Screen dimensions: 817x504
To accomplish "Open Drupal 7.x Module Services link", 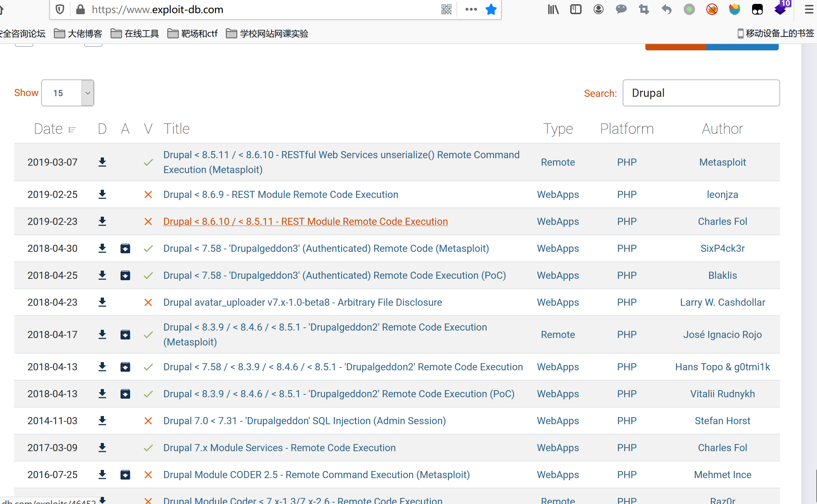I will point(279,448).
